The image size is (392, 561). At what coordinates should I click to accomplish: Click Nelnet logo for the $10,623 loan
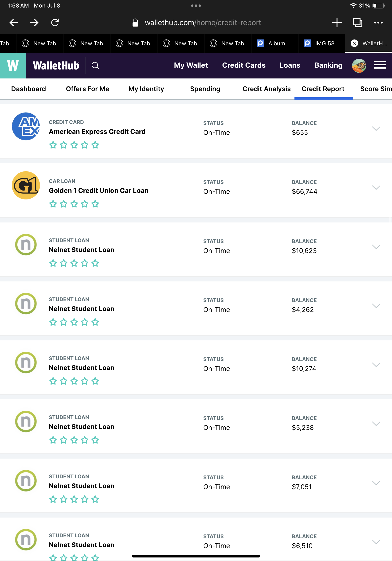pos(26,245)
